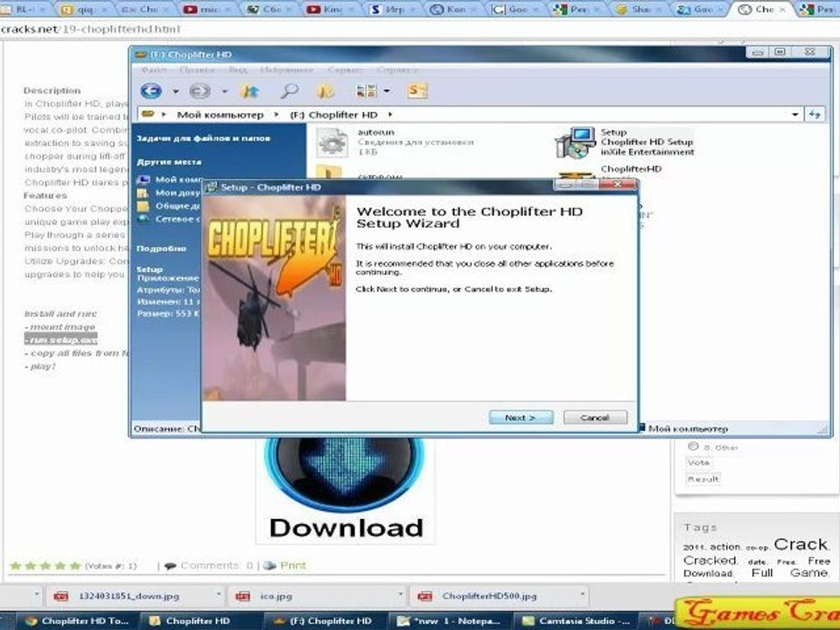
Task: Click the Vote button in poll
Action: pyautogui.click(x=698, y=462)
